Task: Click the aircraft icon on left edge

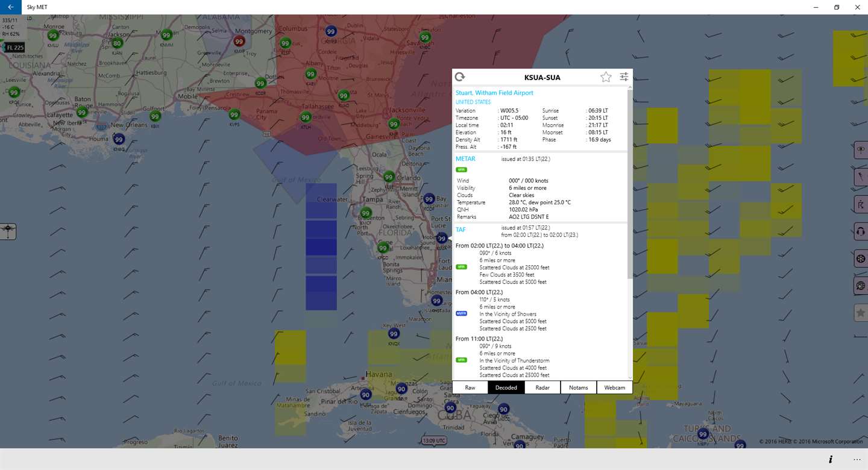Action: pos(8,231)
